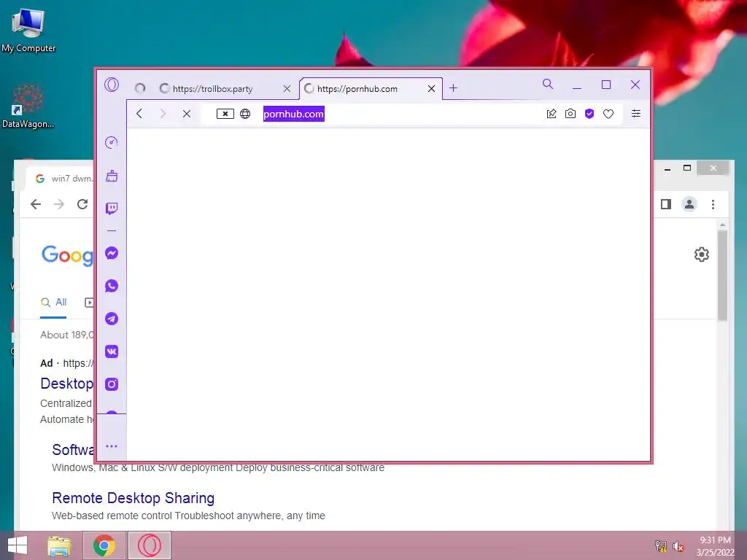Image resolution: width=747 pixels, height=560 pixels.
Task: Click the Chrome vertical scrollbar thumb
Action: [722, 276]
